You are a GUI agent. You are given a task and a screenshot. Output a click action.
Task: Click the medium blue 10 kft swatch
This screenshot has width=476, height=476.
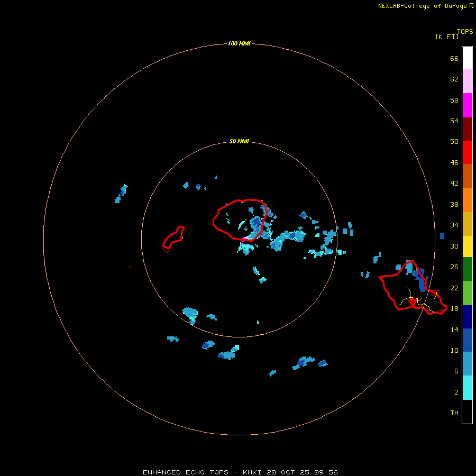467,340
